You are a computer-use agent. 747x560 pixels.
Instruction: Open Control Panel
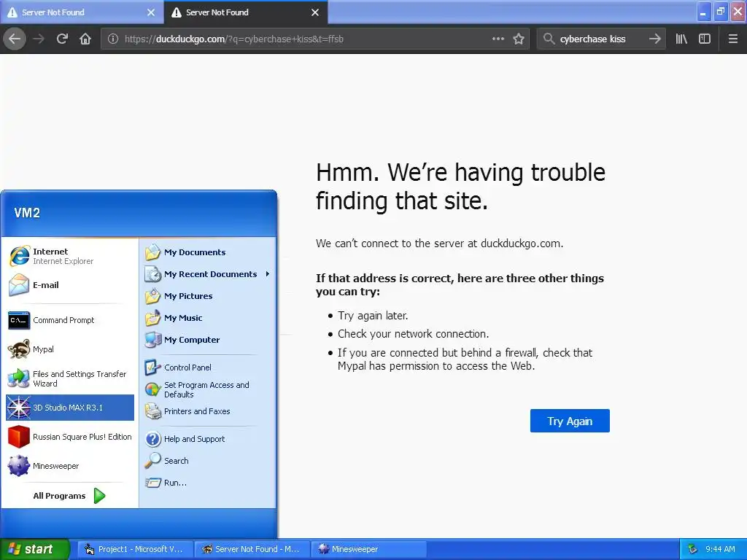207,367
